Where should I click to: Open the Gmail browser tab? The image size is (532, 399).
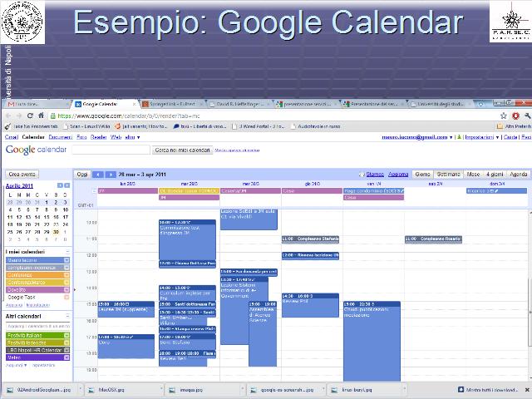[36, 104]
